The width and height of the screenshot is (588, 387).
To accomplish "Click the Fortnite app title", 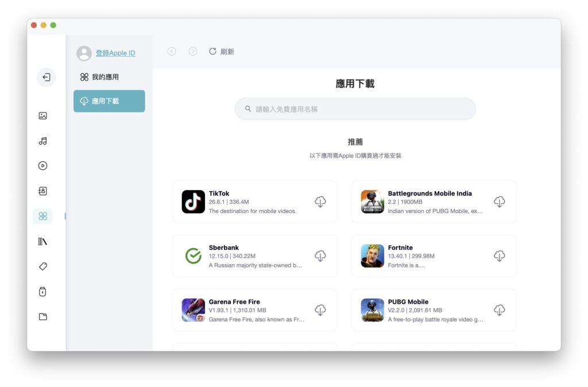I will tap(400, 247).
